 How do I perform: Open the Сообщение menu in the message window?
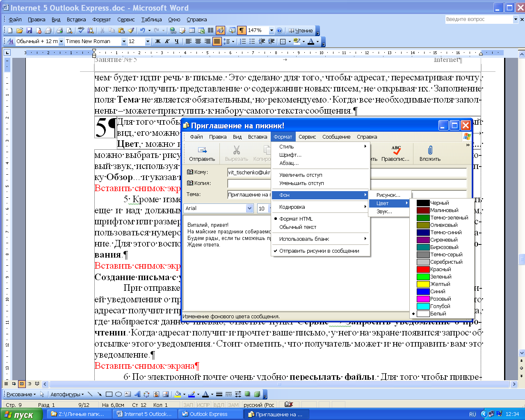pos(336,137)
